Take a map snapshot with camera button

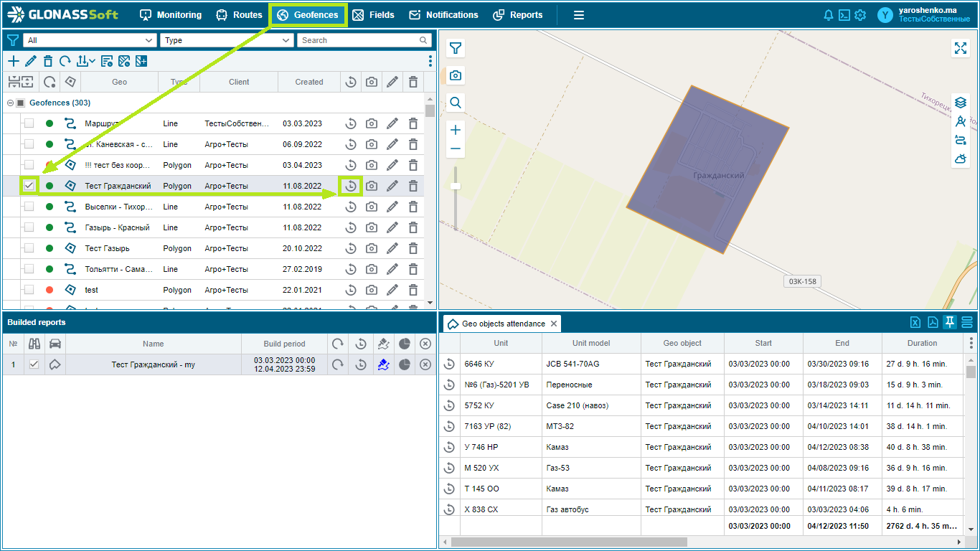pyautogui.click(x=456, y=75)
